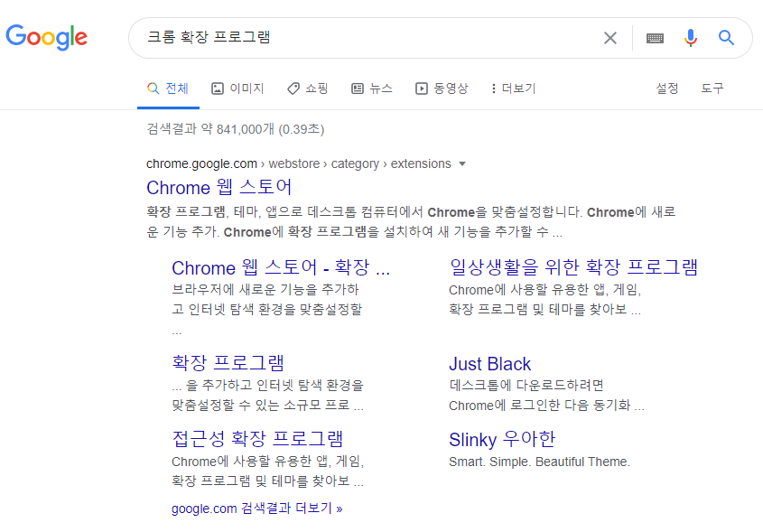The width and height of the screenshot is (763, 532).
Task: Open the Just Black sitelink
Action: 490,364
